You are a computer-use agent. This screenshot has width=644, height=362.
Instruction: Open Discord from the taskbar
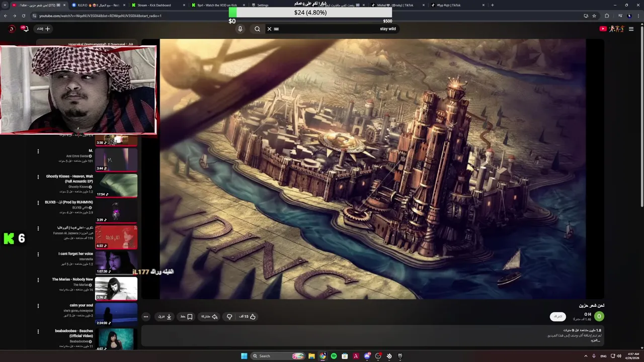[x=367, y=356]
